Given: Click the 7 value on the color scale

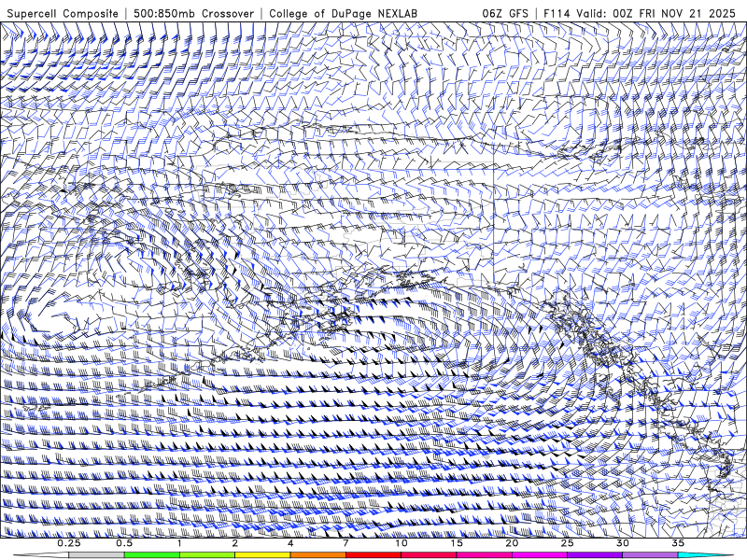Looking at the screenshot, I should [x=345, y=543].
